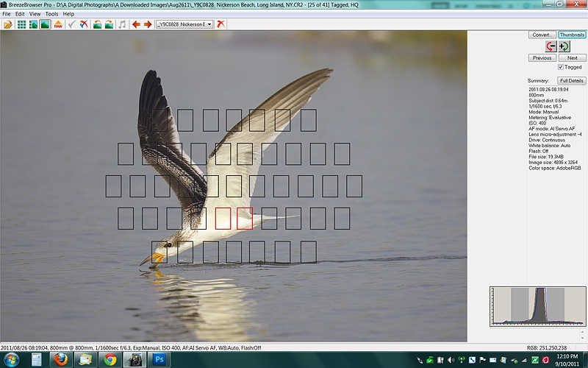Open a folder with the toolbar folder icon
Screen dimensions: 588x368
pos(8,24)
